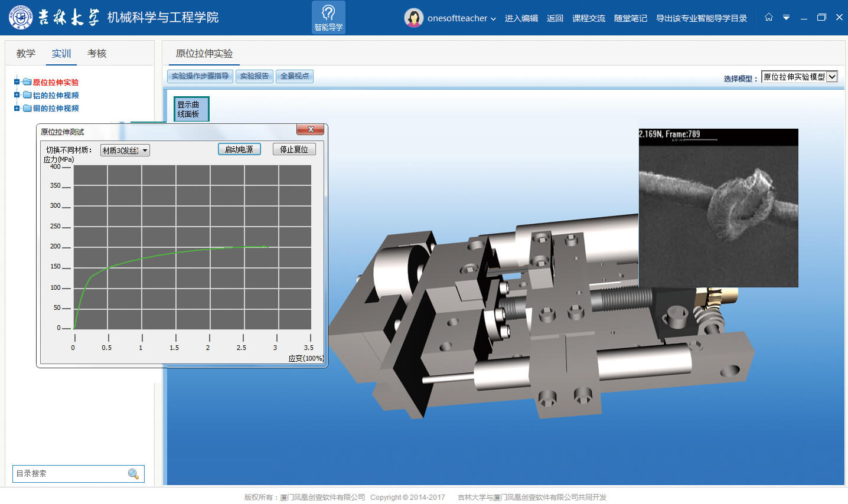
Task: Open the 切换不同材质 material dropdown
Action: [x=125, y=150]
